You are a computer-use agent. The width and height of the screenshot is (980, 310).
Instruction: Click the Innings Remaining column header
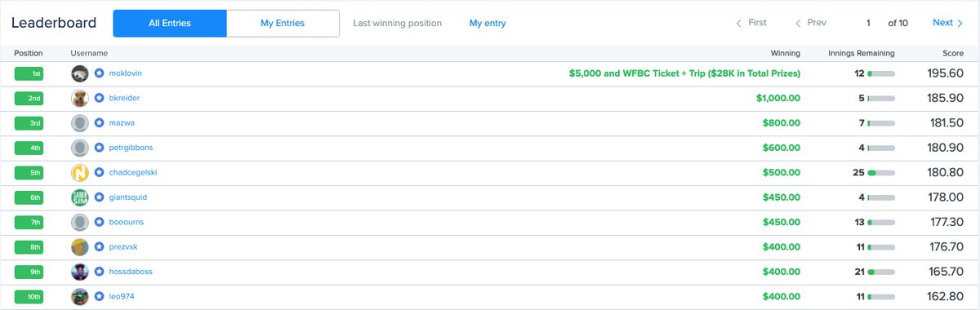click(x=861, y=53)
